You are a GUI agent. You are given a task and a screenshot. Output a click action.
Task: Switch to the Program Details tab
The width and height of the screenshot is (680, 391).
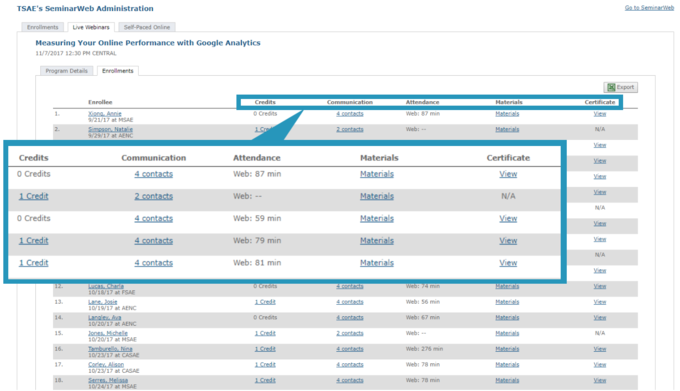pos(66,71)
